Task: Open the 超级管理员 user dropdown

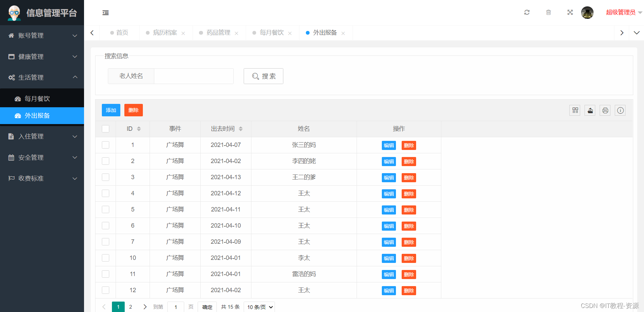Action: click(x=624, y=12)
